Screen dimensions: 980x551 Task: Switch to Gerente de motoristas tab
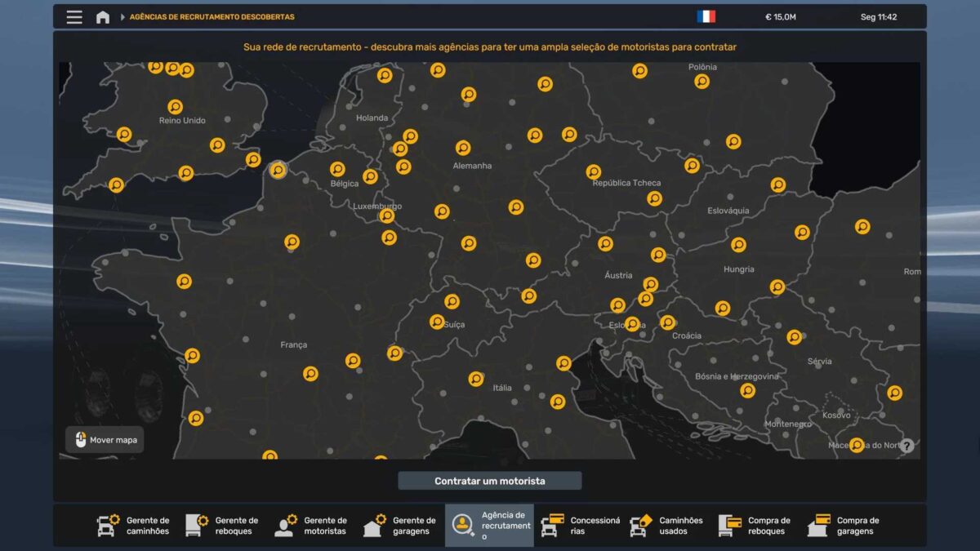click(x=311, y=526)
